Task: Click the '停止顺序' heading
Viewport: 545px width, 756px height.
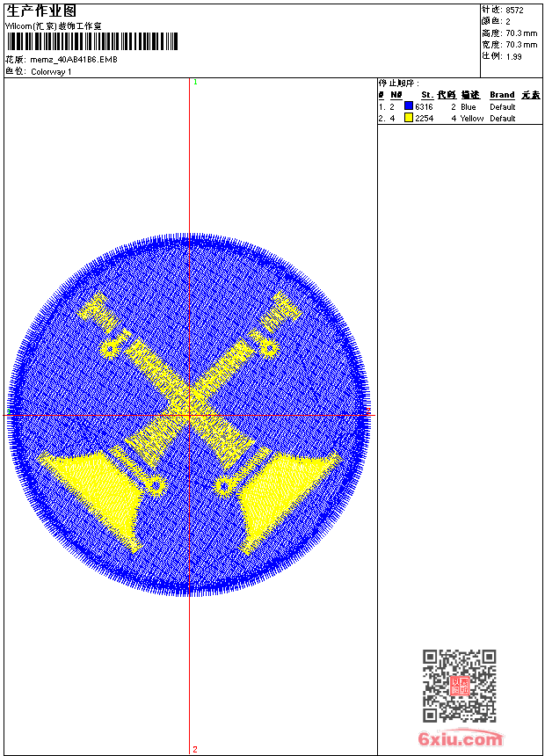Action: point(398,84)
